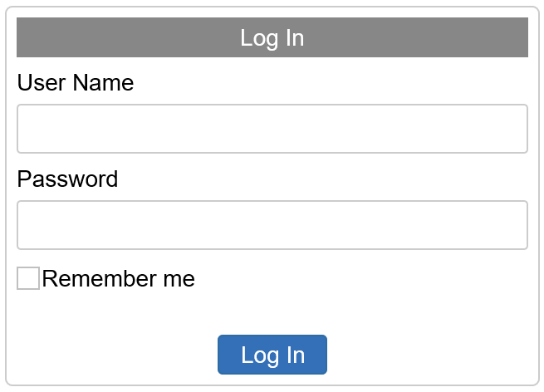Click the User Name label text
This screenshot has width=544, height=392.
click(x=75, y=83)
